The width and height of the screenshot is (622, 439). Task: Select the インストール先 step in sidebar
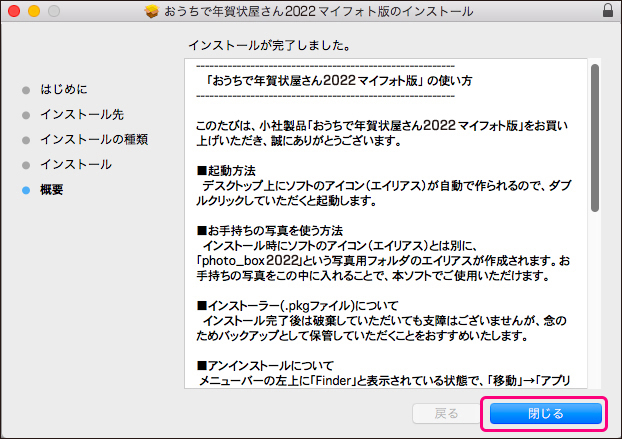[82, 115]
